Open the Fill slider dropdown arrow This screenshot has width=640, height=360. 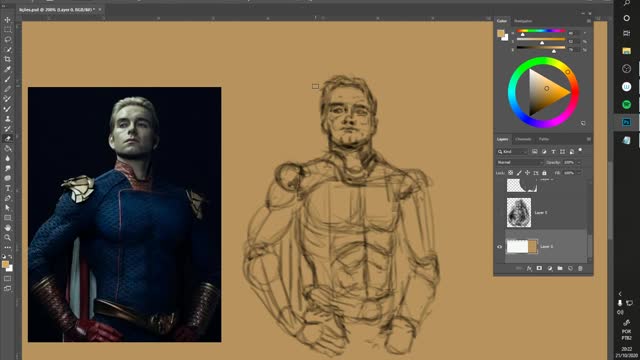point(579,173)
